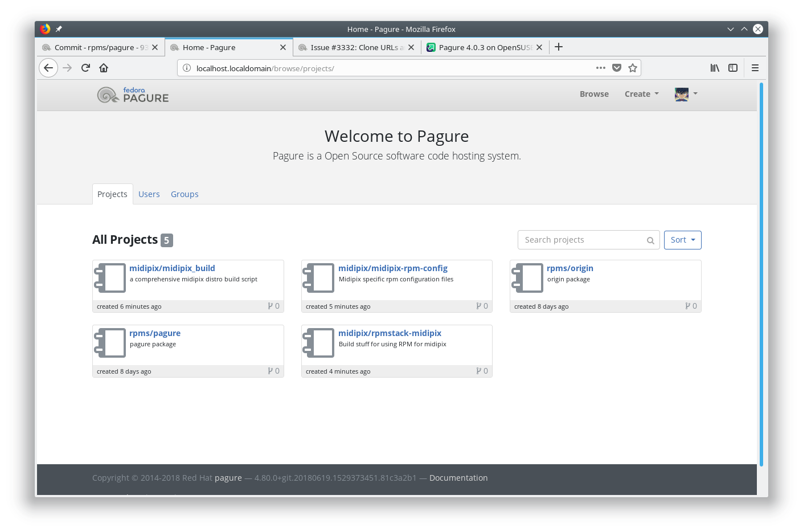Open the Firefox Library icon
Screen dimensions: 803x532
pyautogui.click(x=715, y=68)
